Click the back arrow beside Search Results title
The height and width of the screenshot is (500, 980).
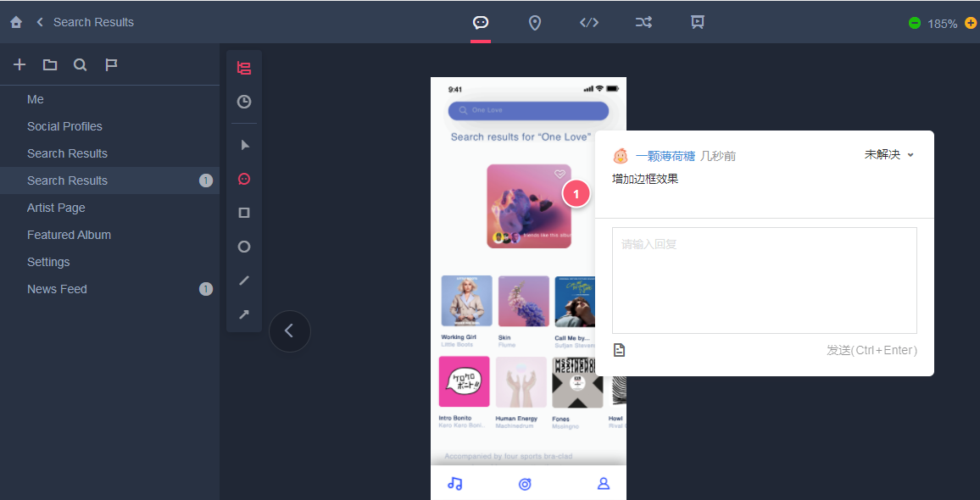tap(39, 23)
